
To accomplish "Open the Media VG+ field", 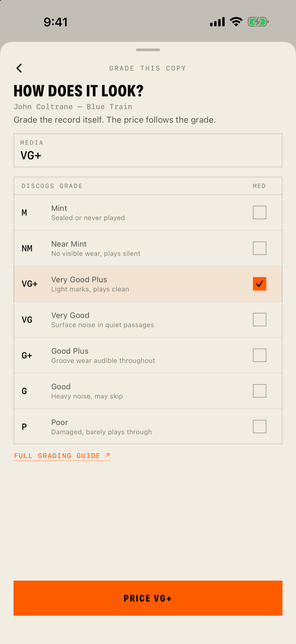I will 148,150.
